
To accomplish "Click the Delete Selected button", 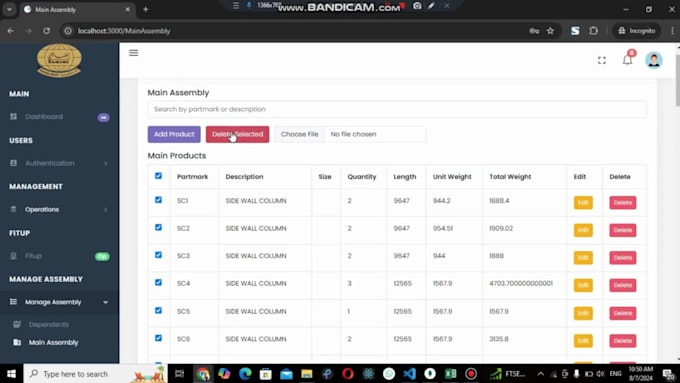I will pyautogui.click(x=237, y=134).
